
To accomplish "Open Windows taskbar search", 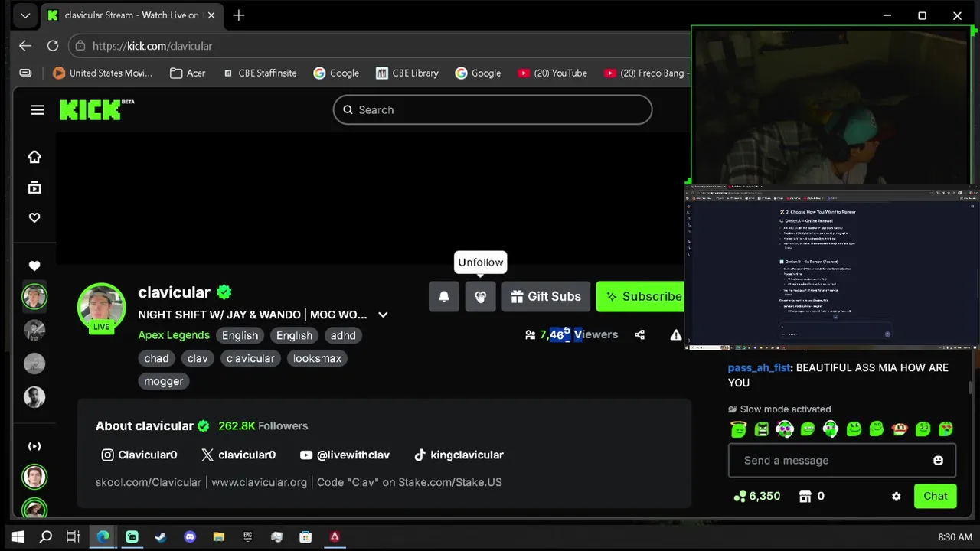I will [x=46, y=537].
